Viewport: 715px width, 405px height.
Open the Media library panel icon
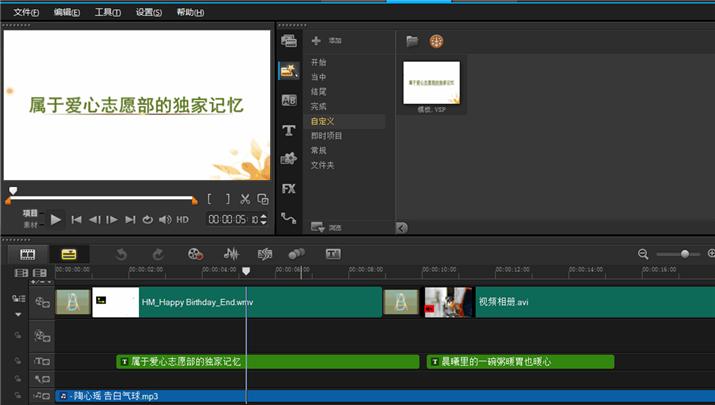(289, 41)
